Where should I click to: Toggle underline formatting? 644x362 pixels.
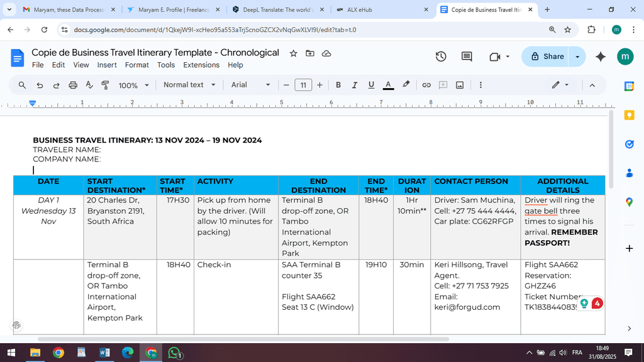371,85
